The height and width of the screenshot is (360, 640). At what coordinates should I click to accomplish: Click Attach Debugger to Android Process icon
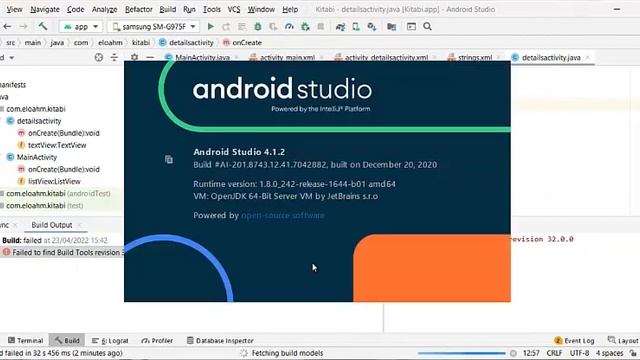tap(305, 27)
